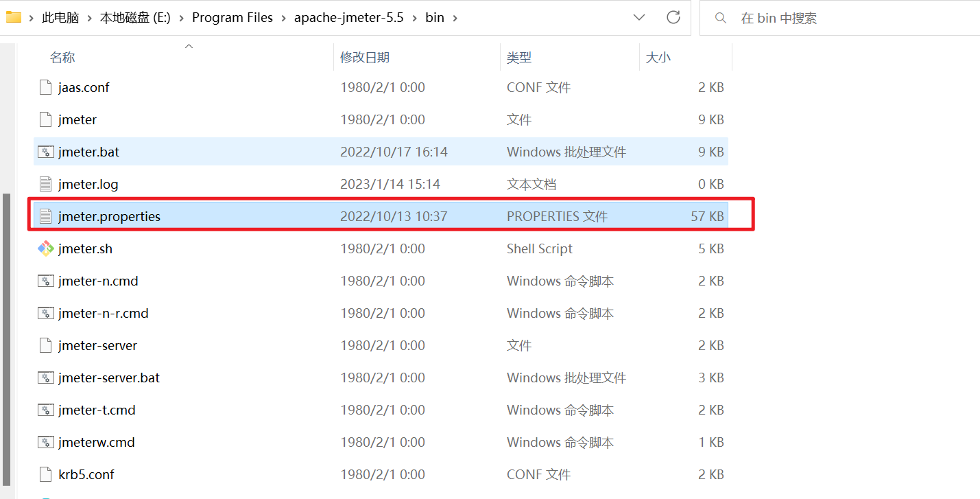Refresh the bin folder view
Screen dimensions: 980x499
tap(673, 17)
